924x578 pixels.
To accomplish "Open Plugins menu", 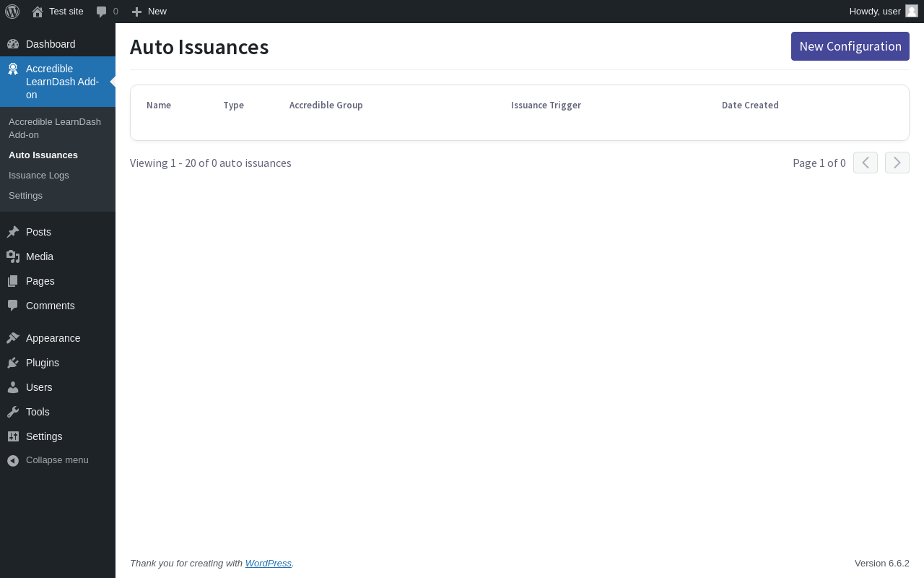I will [x=58, y=363].
